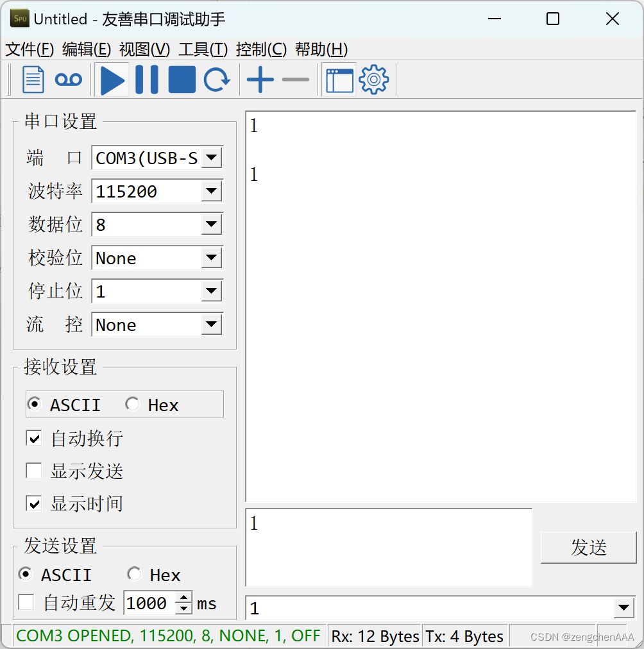
Task: Check the 显示发送 checkbox
Action: click(34, 471)
